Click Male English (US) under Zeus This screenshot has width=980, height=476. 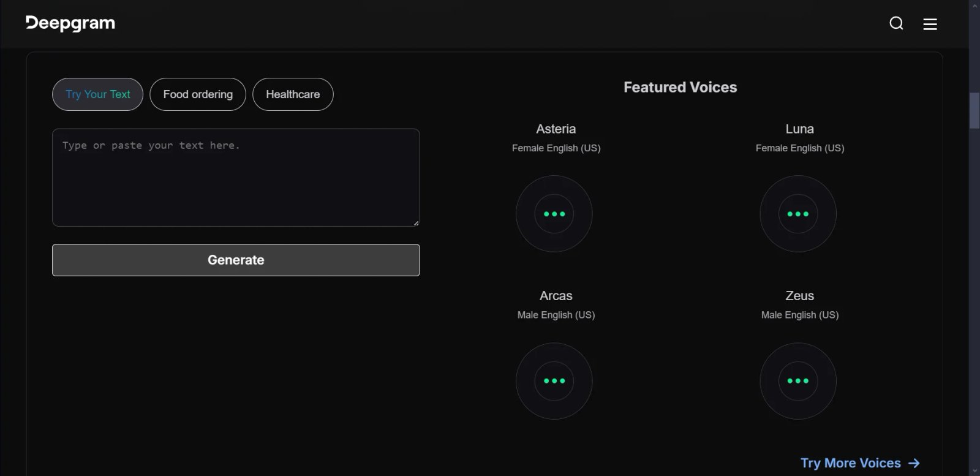800,315
